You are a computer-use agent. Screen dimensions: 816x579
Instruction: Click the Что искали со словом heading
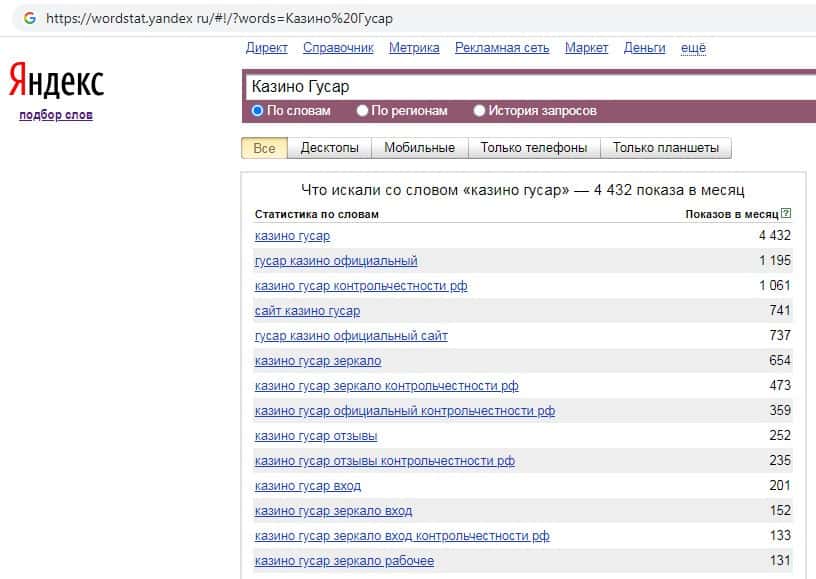coord(522,190)
